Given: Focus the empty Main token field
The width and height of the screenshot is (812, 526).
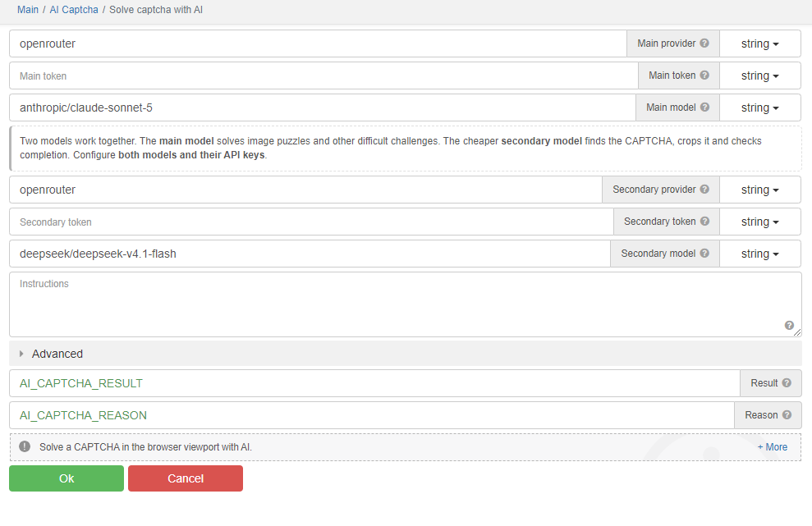Looking at the screenshot, I should (x=323, y=76).
